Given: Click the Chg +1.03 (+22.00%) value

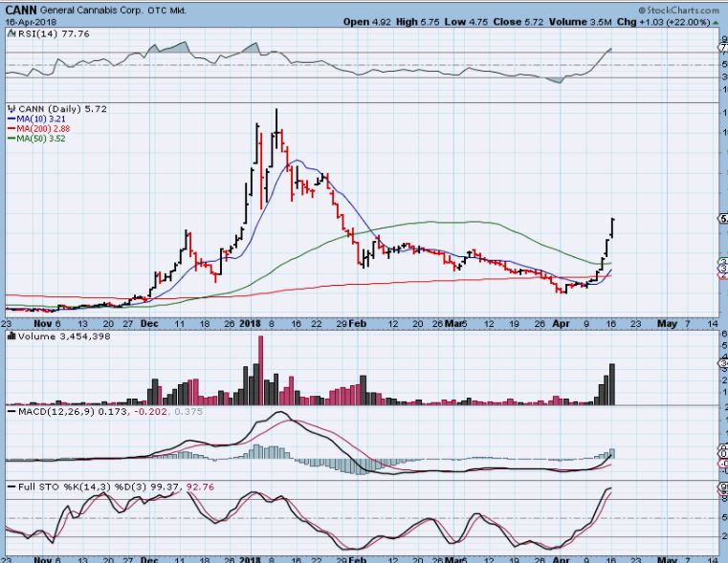Looking at the screenshot, I should pos(664,22).
